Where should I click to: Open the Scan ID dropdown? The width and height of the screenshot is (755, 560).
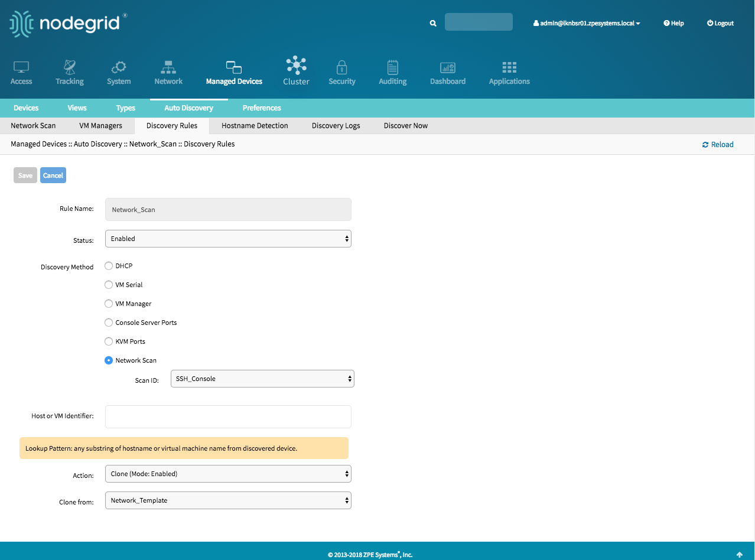[x=262, y=379]
